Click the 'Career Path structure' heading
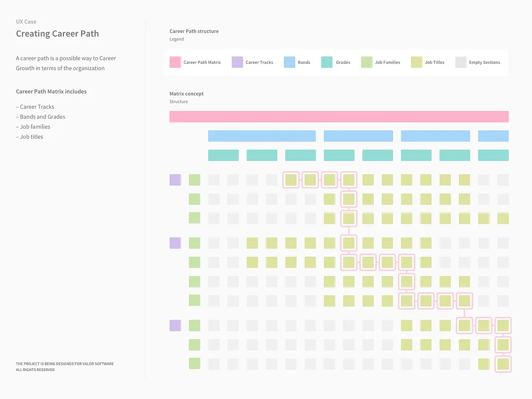The width and height of the screenshot is (532, 399). coord(194,31)
